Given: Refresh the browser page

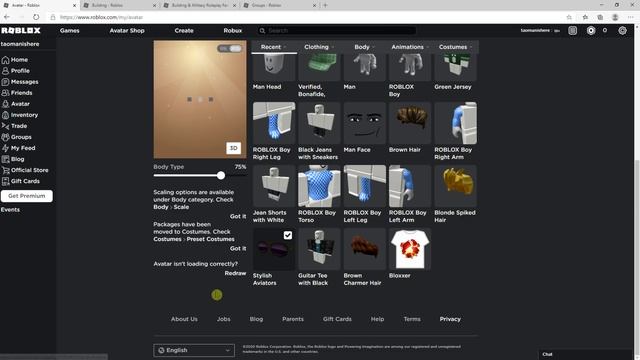Looking at the screenshot, I should pos(36,17).
